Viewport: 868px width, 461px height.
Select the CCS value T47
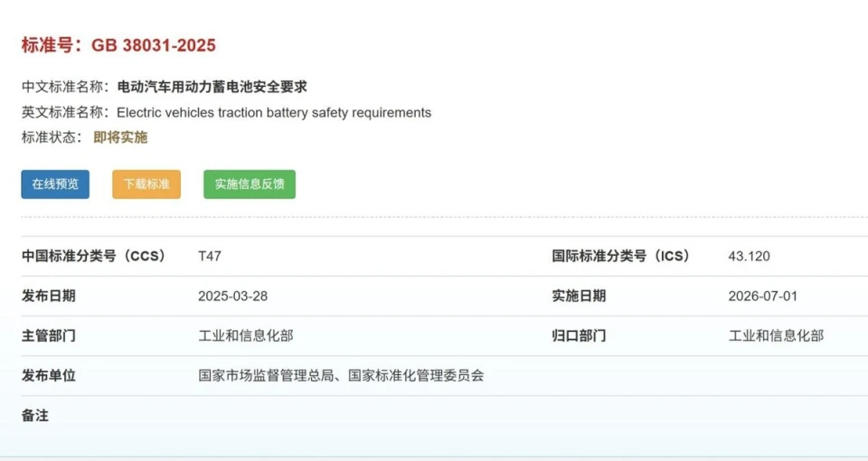point(210,256)
